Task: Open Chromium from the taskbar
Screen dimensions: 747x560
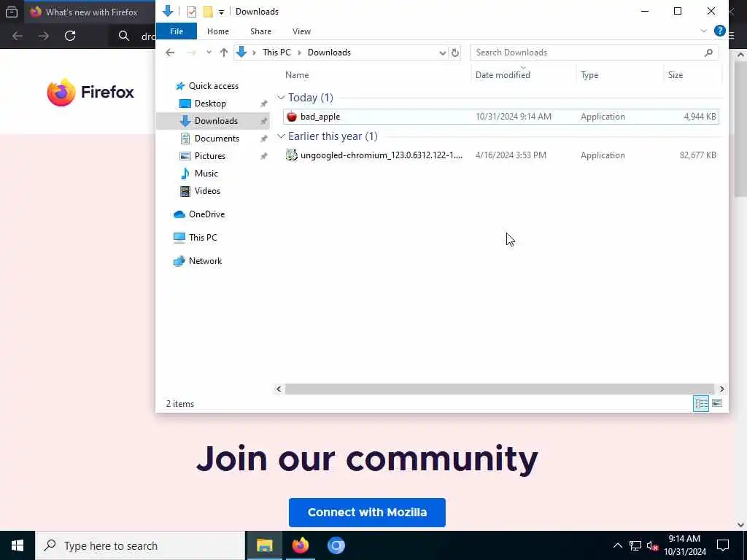Action: click(336, 545)
